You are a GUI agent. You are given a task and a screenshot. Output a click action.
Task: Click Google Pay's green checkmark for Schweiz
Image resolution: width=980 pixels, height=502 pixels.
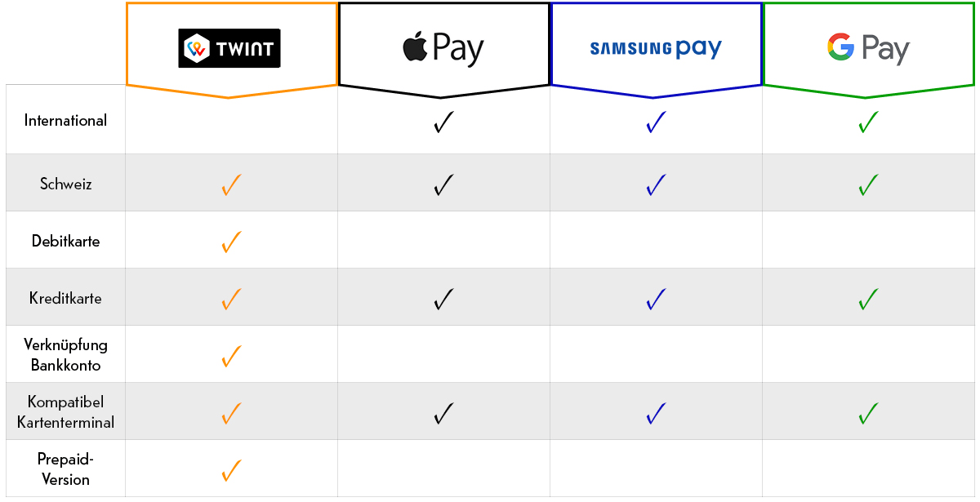point(868,185)
